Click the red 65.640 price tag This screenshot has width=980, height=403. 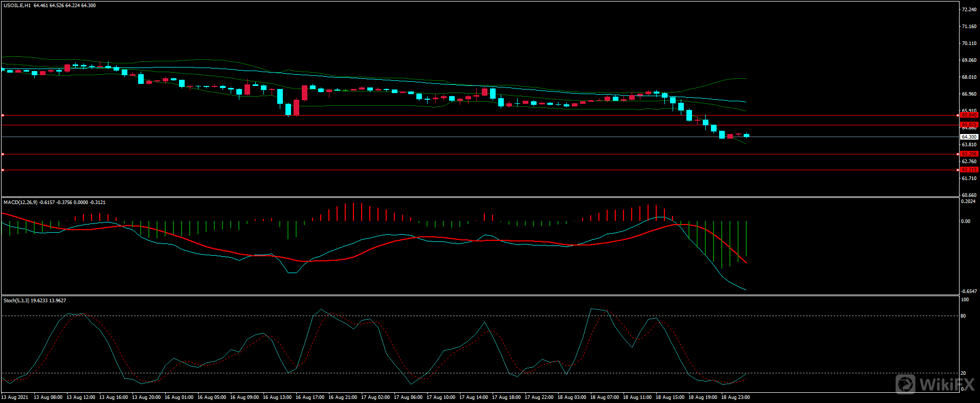tap(969, 115)
